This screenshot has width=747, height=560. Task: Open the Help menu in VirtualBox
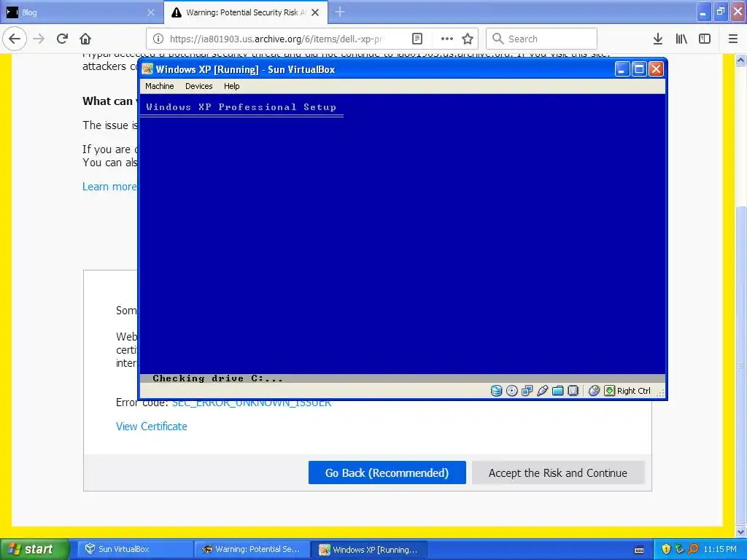231,86
